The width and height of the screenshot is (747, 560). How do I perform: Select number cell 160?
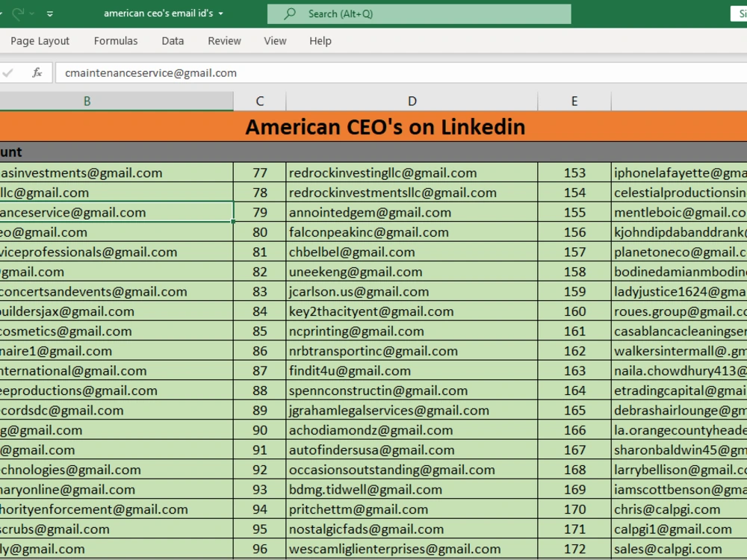click(x=574, y=311)
